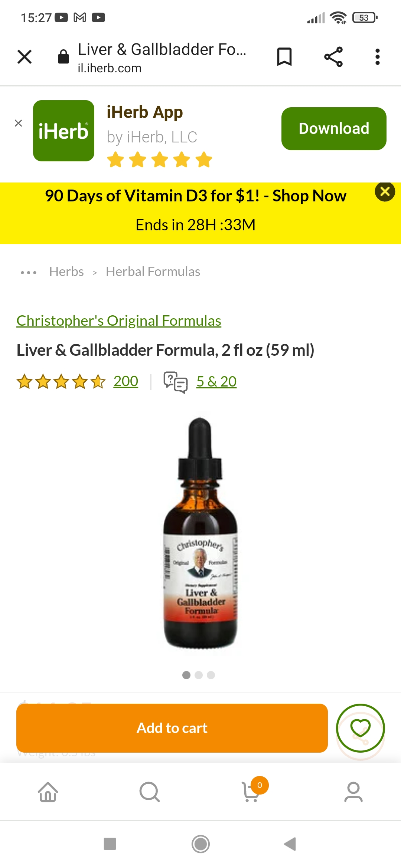
Task: Tap the share icon in toolbar
Action: point(333,57)
